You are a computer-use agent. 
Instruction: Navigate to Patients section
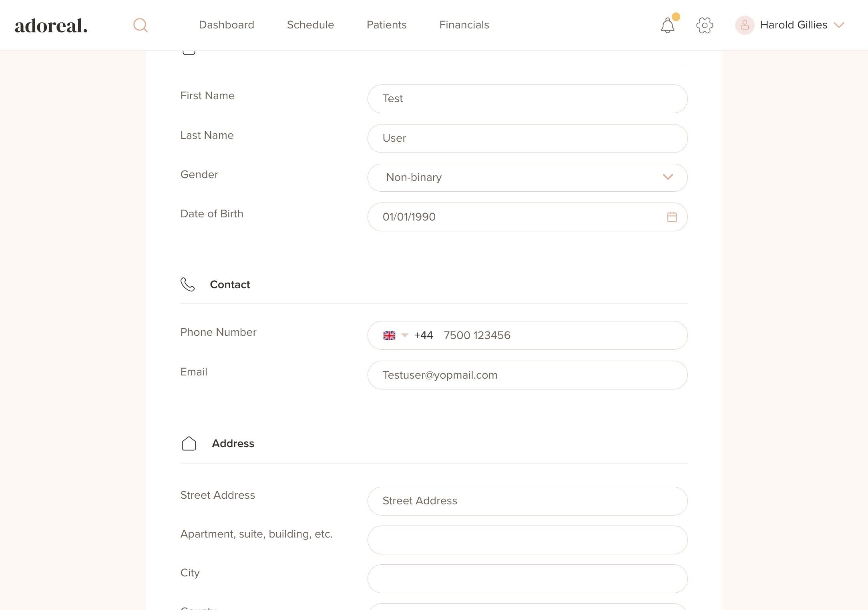(386, 25)
